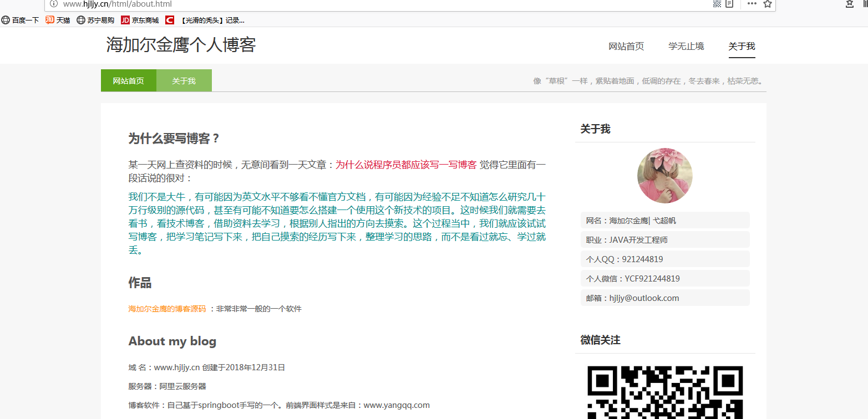Viewport: 868px width, 419px height.
Task: Open the 苏宁易购 bookmark
Action: coord(95,21)
